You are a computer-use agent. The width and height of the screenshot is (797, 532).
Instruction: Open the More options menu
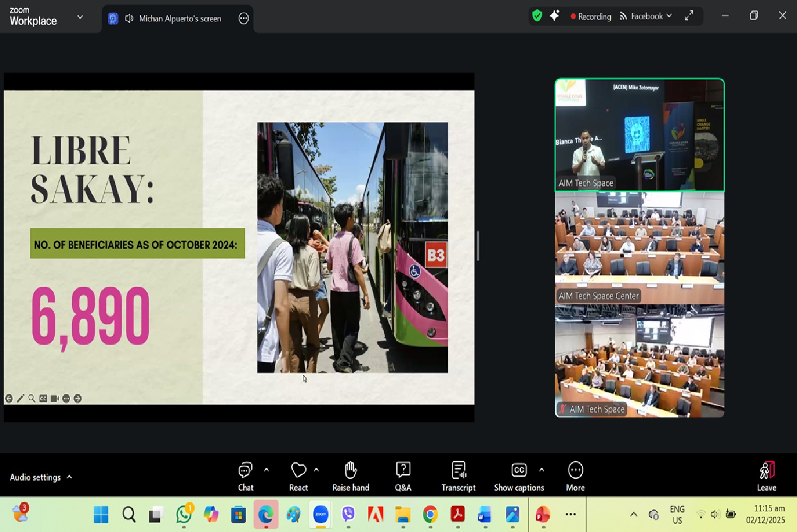pos(575,476)
